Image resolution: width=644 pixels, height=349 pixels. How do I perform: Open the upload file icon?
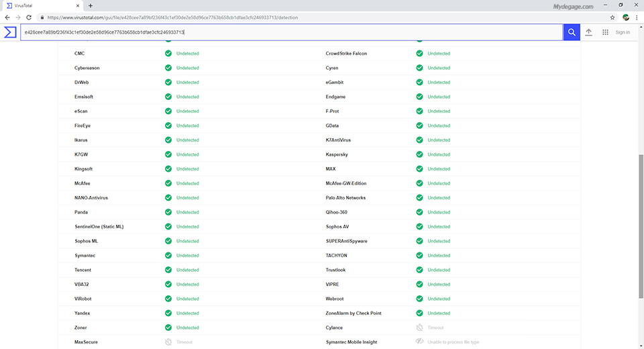click(x=588, y=32)
